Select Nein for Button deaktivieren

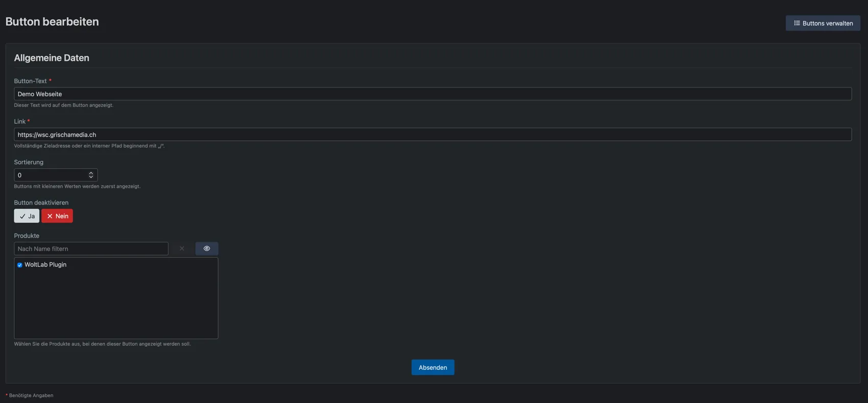(57, 216)
